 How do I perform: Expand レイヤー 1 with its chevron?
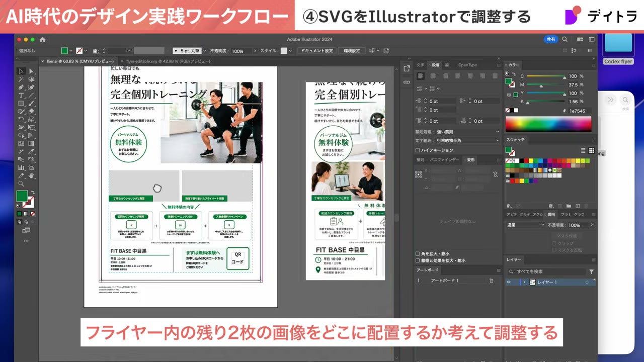click(524, 282)
